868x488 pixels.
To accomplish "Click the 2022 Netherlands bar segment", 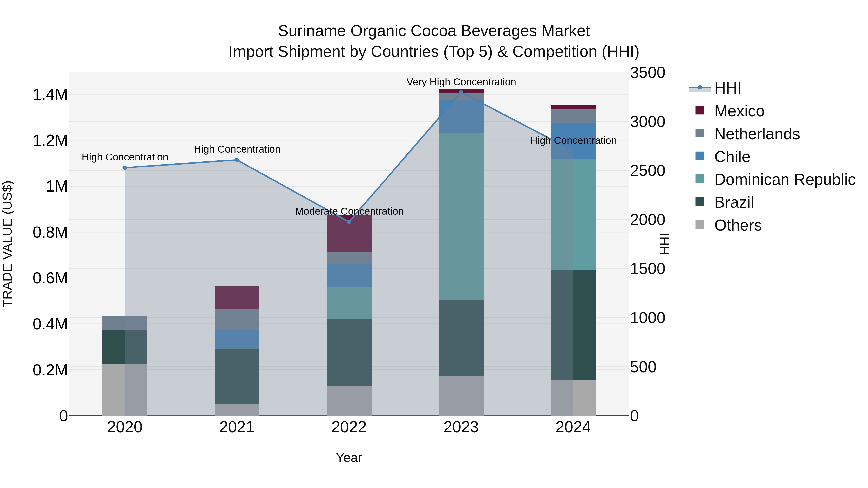I will (x=349, y=258).
